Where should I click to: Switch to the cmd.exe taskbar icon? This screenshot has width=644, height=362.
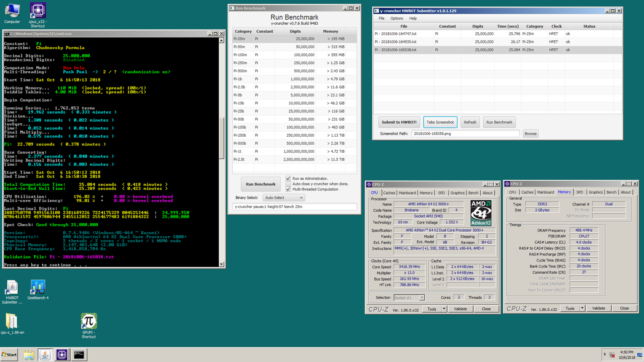click(x=79, y=355)
